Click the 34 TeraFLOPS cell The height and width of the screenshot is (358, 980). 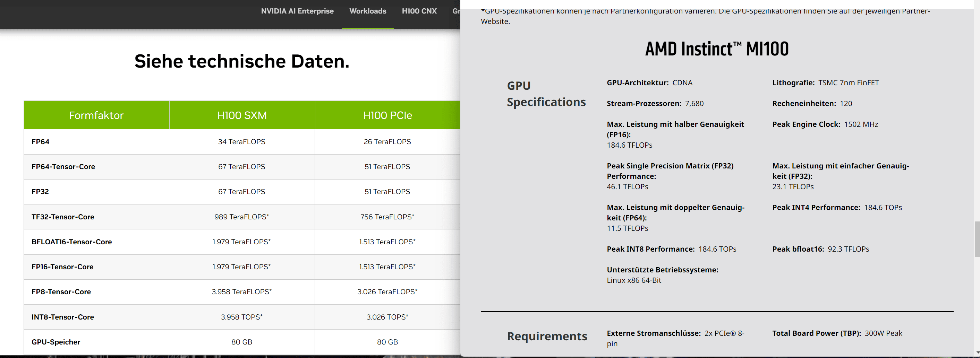click(x=241, y=142)
